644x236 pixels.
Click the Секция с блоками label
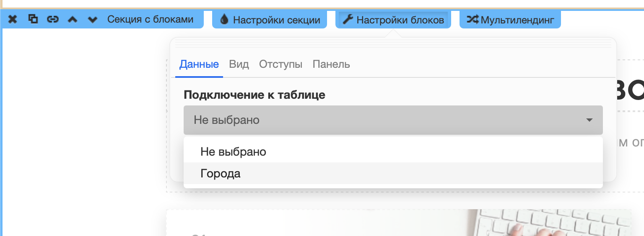[x=150, y=19]
